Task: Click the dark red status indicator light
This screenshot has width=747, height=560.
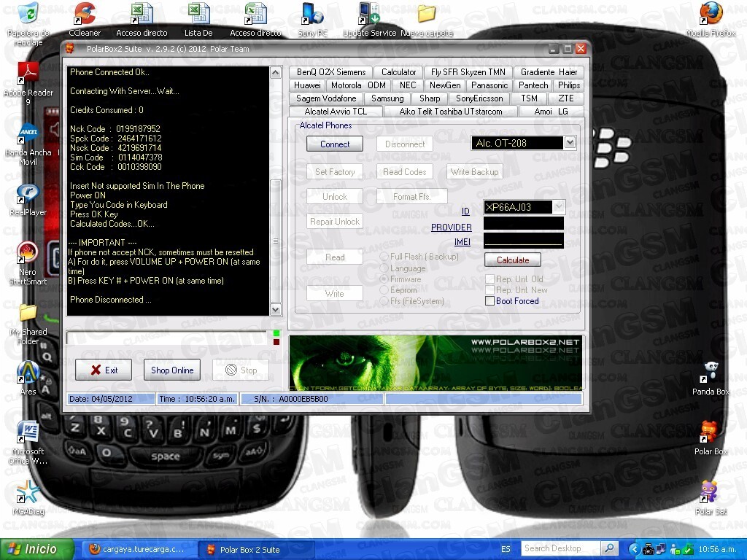Action: tap(276, 342)
